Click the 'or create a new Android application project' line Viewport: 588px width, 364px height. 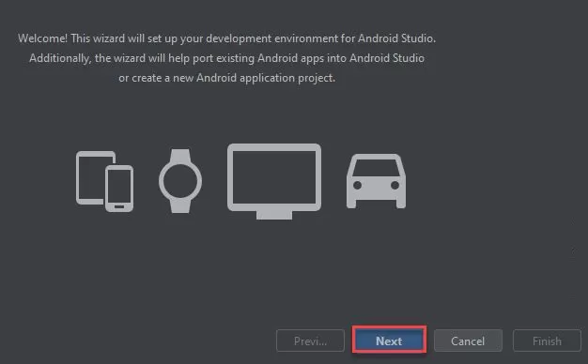pyautogui.click(x=227, y=78)
